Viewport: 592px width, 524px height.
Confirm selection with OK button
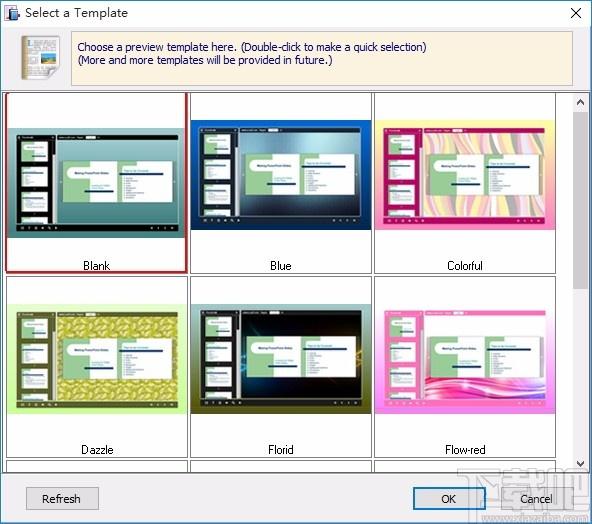point(449,499)
